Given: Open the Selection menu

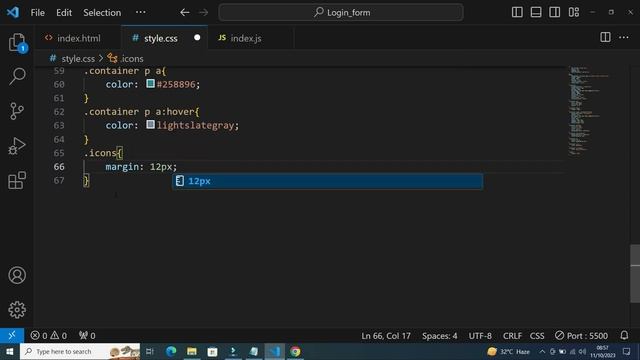Looking at the screenshot, I should click(102, 13).
